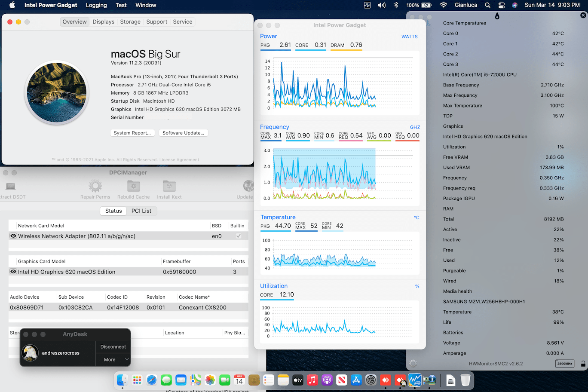Open the Test menu
The image size is (588, 392).
pos(121,5)
